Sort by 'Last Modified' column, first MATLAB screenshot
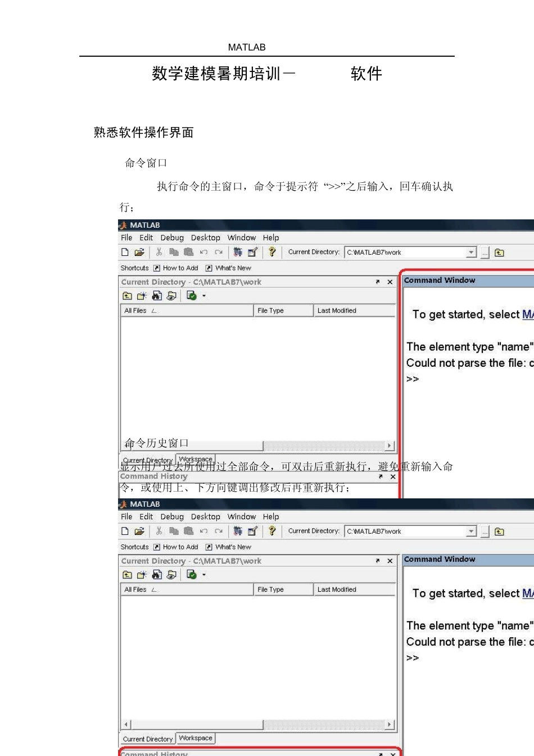Viewport: 534px width, 756px height. pos(354,310)
